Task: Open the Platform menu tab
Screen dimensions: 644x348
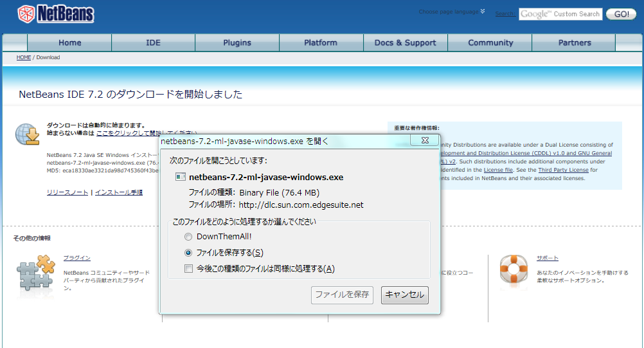Action: coord(321,42)
